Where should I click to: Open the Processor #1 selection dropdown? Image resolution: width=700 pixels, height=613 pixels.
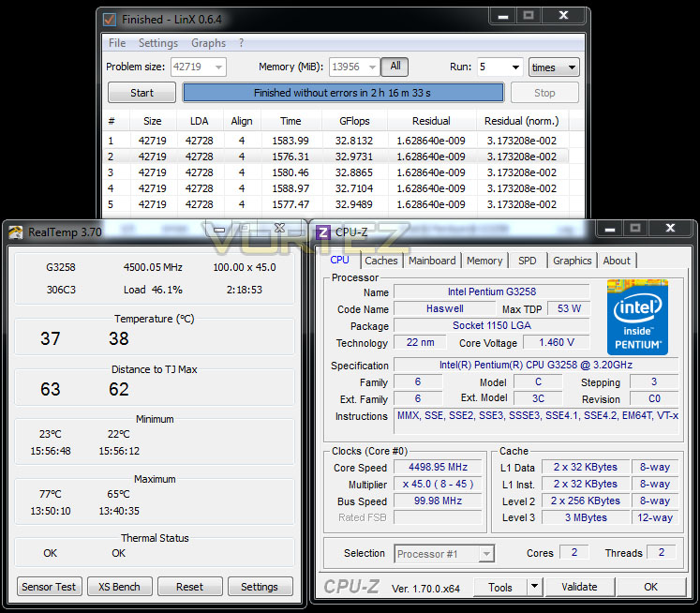tap(486, 554)
